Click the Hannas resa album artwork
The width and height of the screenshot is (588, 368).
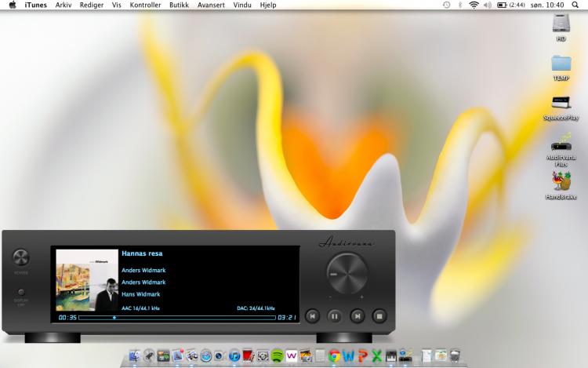[x=87, y=280]
